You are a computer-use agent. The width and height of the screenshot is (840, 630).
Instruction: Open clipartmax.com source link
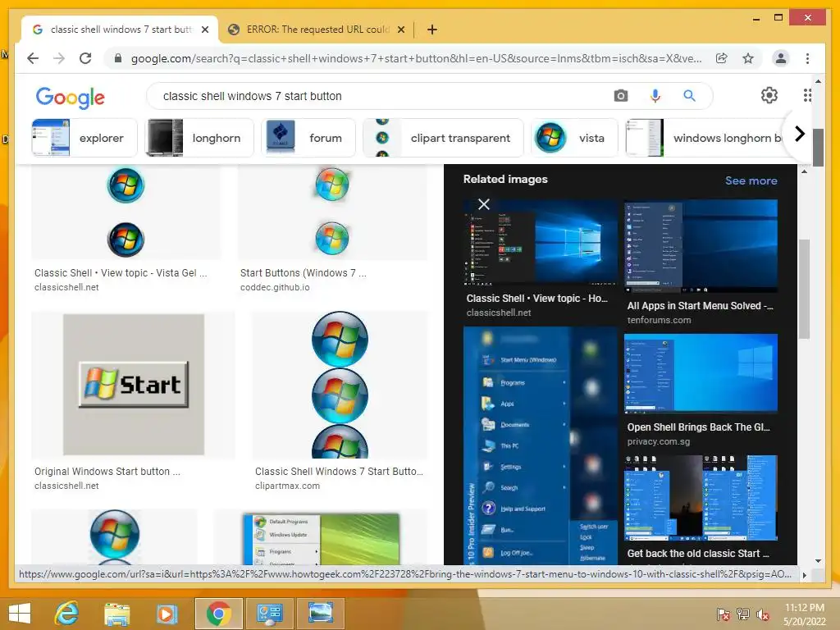click(287, 486)
